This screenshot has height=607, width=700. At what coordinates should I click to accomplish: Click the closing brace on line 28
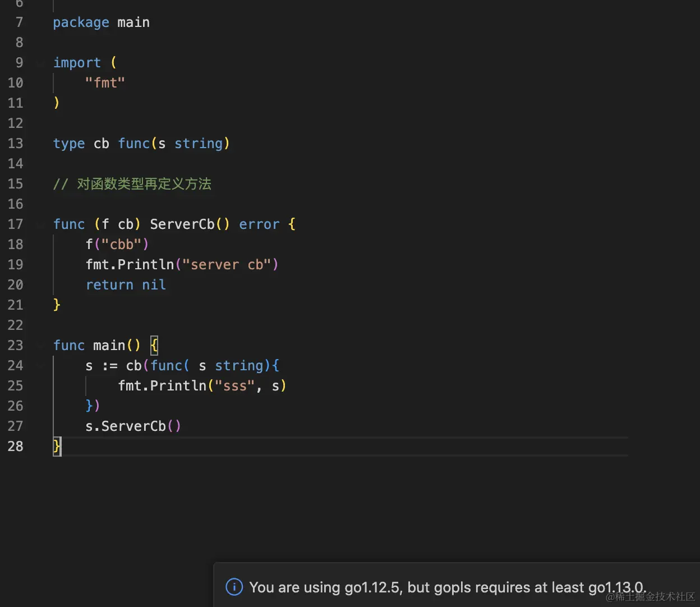(57, 447)
